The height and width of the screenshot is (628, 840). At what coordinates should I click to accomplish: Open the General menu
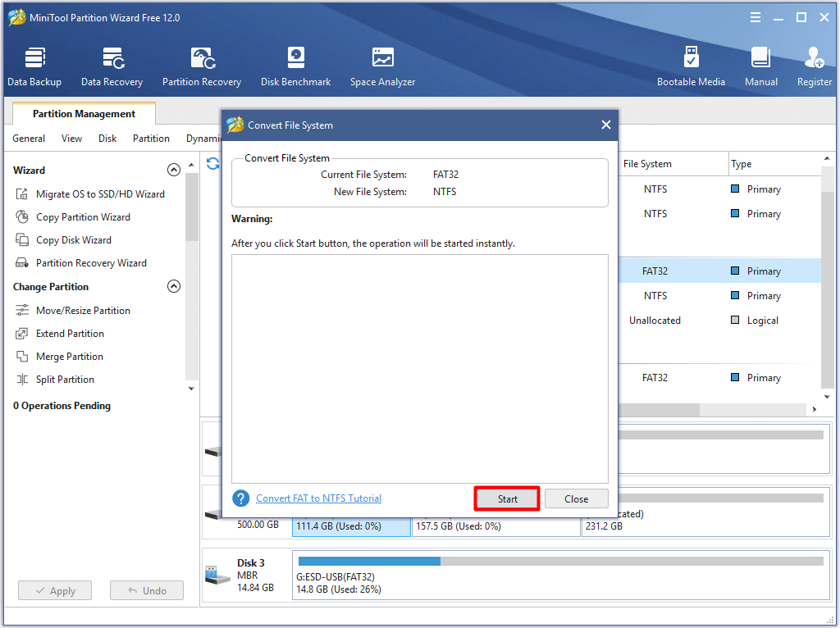(x=29, y=139)
